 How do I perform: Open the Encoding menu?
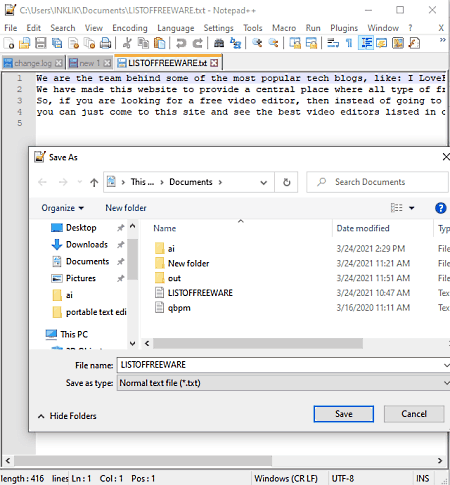click(130, 28)
